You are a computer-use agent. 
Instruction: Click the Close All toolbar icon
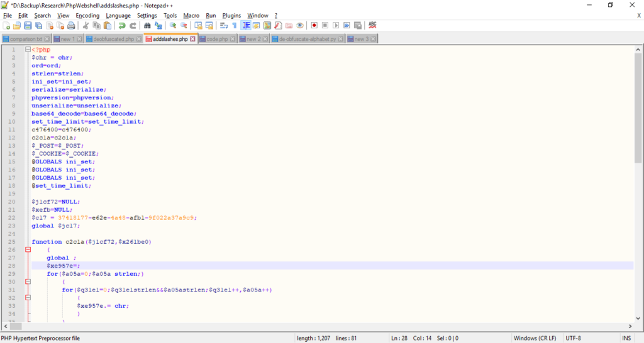pyautogui.click(x=60, y=25)
